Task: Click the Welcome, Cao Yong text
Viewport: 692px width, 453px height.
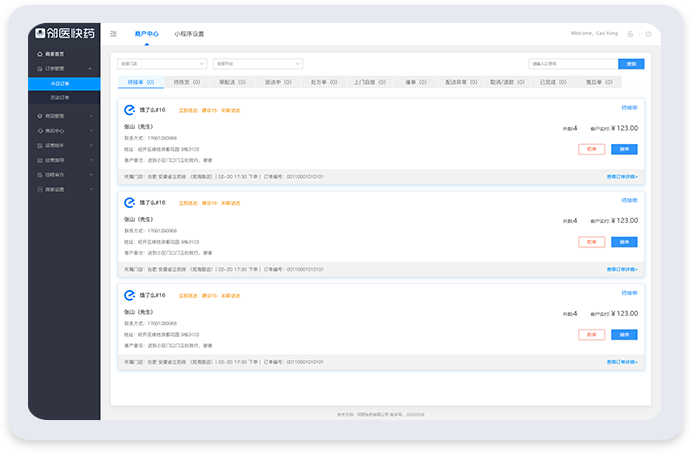Action: click(594, 34)
